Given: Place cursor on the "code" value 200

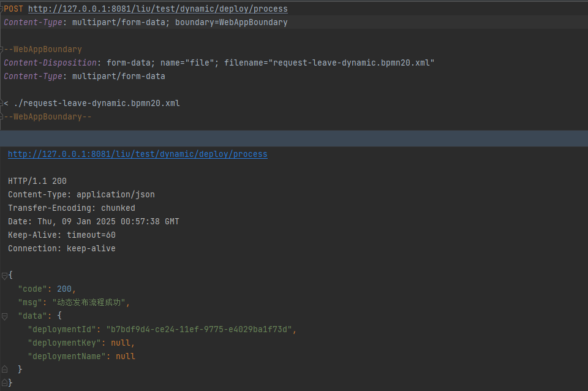Looking at the screenshot, I should [x=64, y=289].
